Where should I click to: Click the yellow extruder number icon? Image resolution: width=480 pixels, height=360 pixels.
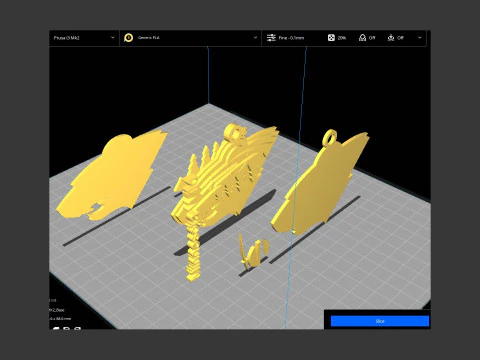[x=128, y=38]
